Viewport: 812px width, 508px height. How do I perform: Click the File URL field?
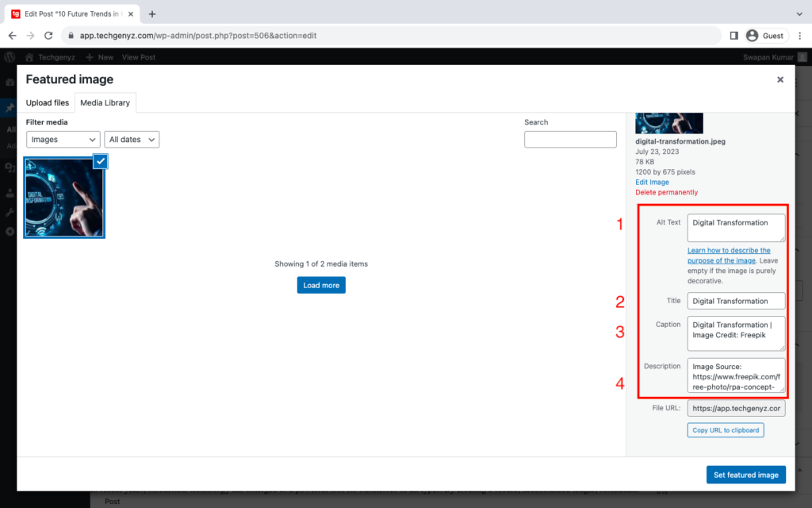click(736, 409)
